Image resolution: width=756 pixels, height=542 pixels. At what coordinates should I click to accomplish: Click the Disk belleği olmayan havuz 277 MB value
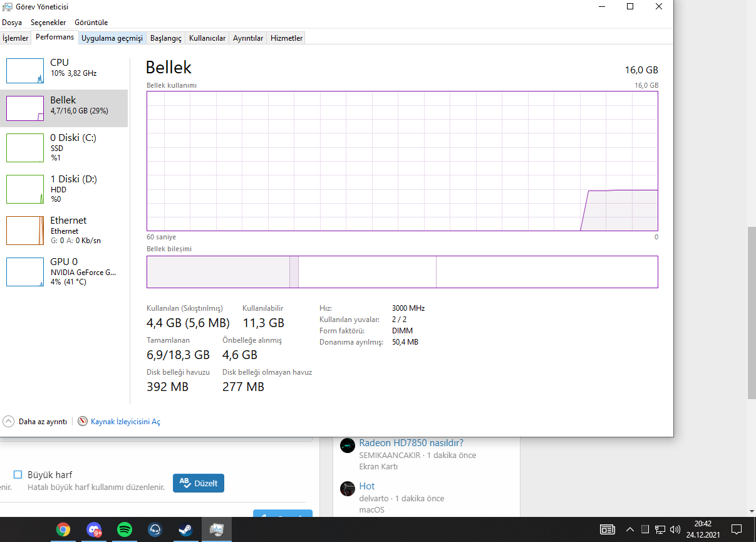tap(243, 387)
